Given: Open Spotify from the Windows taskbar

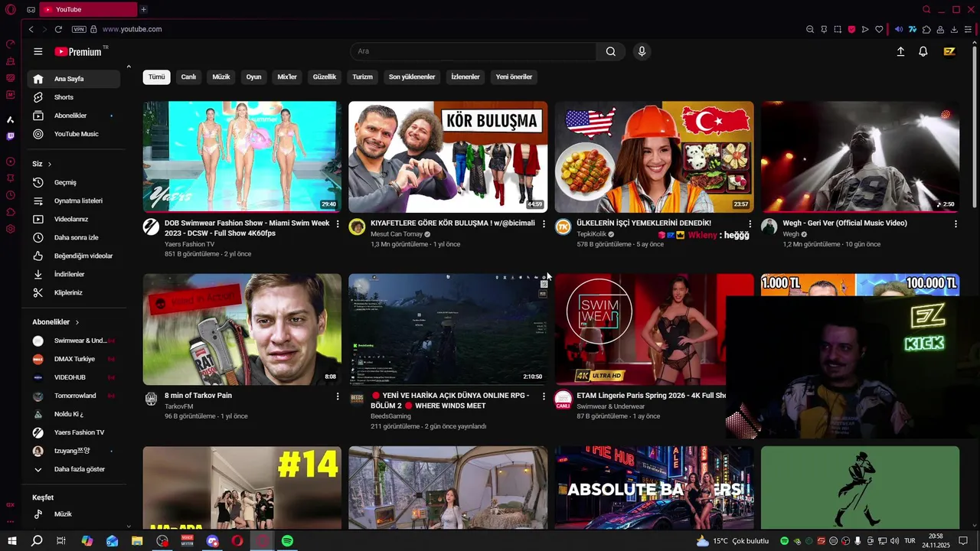Looking at the screenshot, I should [x=287, y=541].
